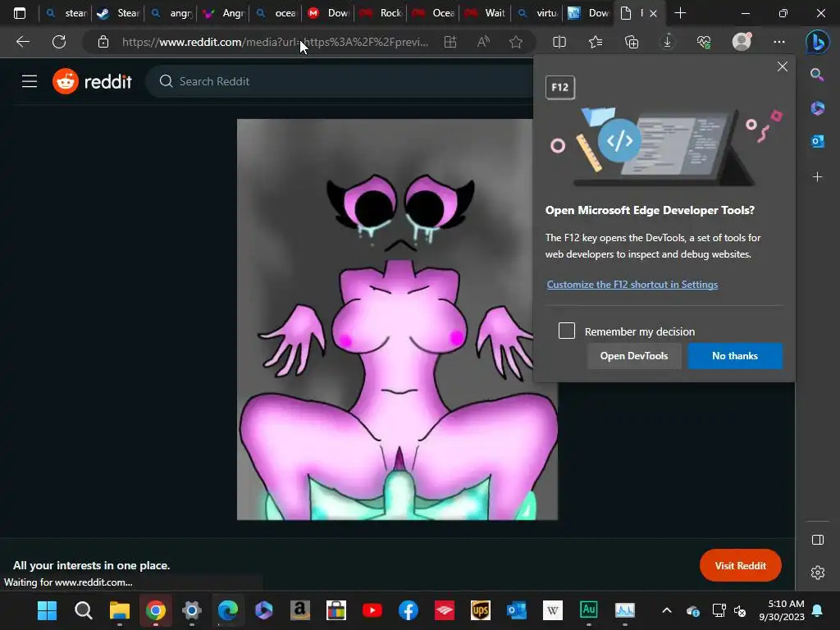Click the No thanks button
840x630 pixels.
(734, 356)
